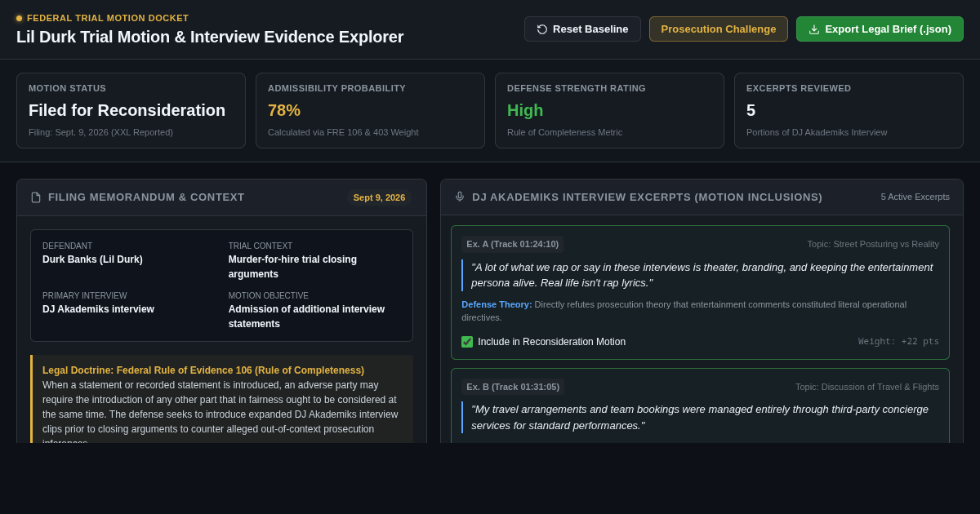Click the Sept 9, 2026 date badge

(379, 197)
